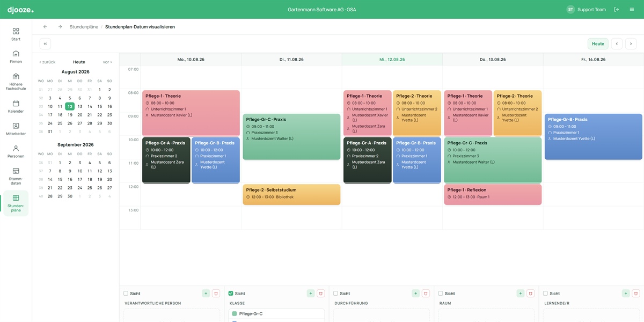Viewport: 644px width, 322px height.
Task: Open Friday Pflege-Gr-B Praxis lesson
Action: coord(594,136)
